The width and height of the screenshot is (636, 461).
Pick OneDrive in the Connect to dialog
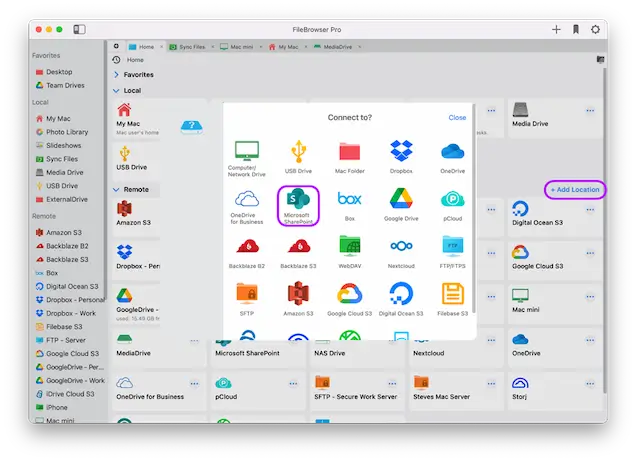click(x=453, y=157)
